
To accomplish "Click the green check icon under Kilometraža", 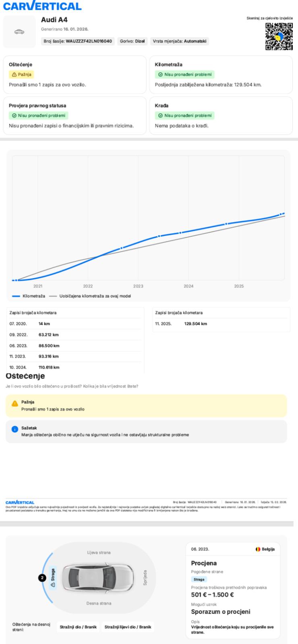I will pos(160,74).
